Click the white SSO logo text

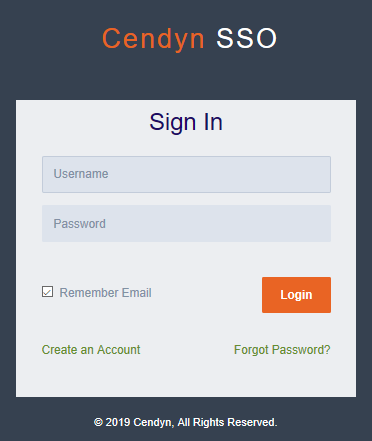pos(247,39)
